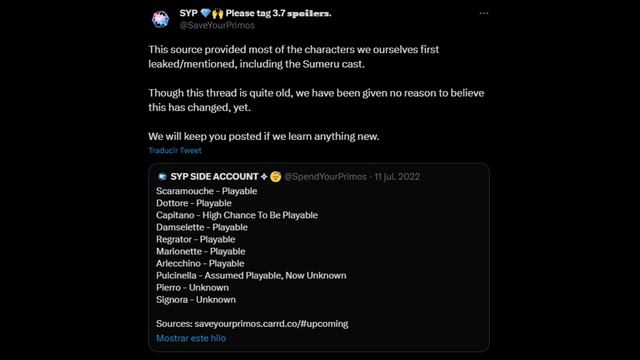Open the SaveYourPrimos profile avatar
This screenshot has width=640, height=360.
(x=160, y=19)
